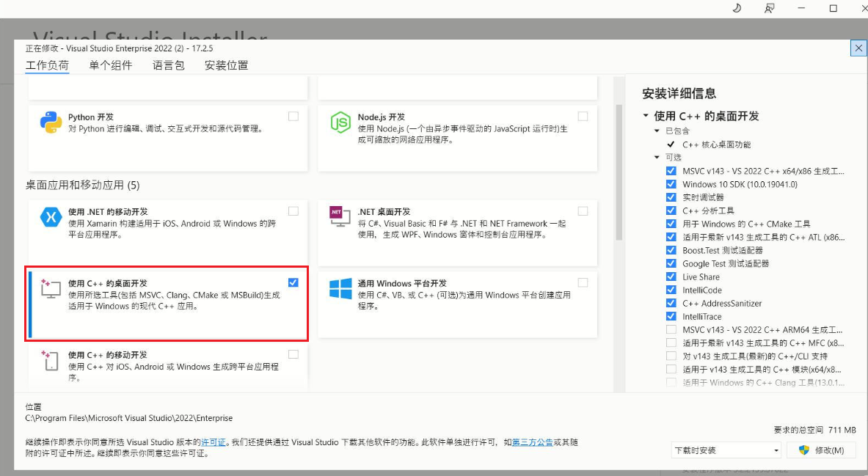Collapse the 已包含 included items group
This screenshot has width=868, height=476.
[x=657, y=131]
